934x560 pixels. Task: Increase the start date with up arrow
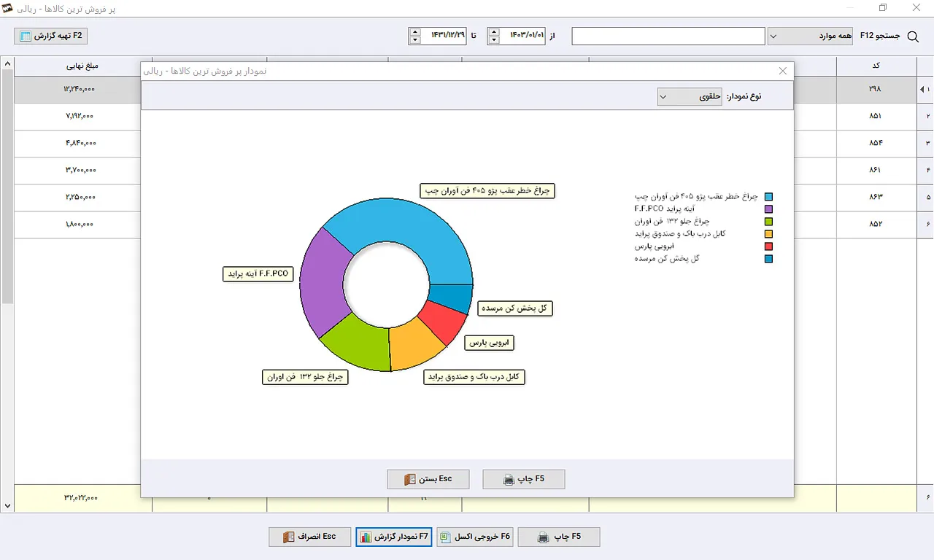(x=494, y=32)
